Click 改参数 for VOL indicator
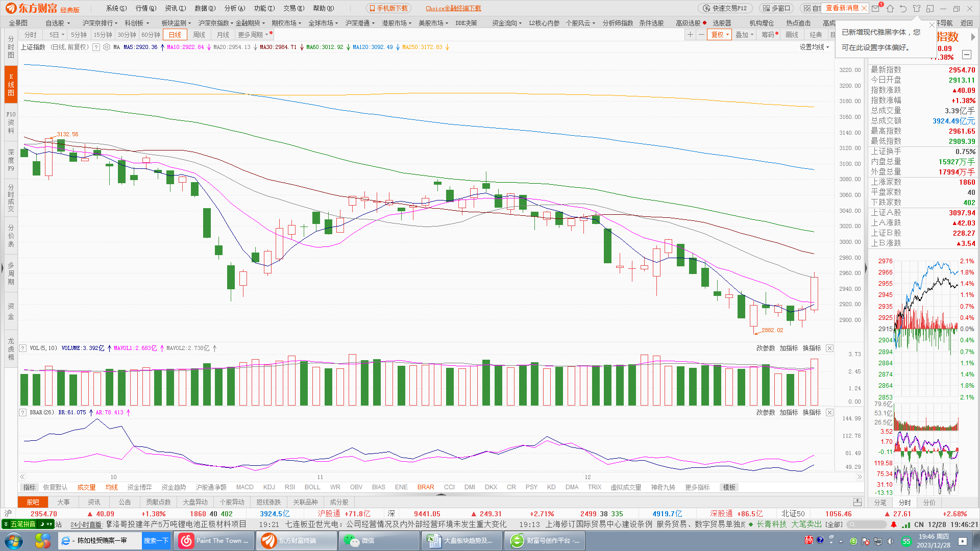Screen dimensions: 980x551 (765, 348)
